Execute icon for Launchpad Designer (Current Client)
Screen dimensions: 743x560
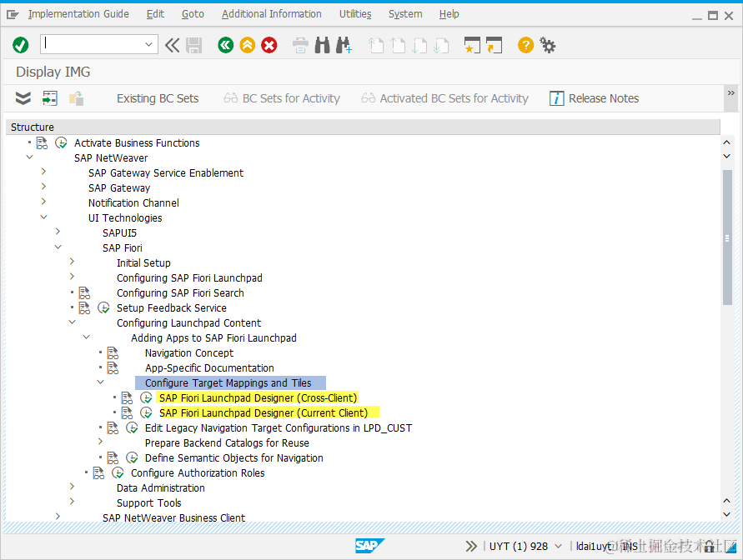click(x=147, y=413)
